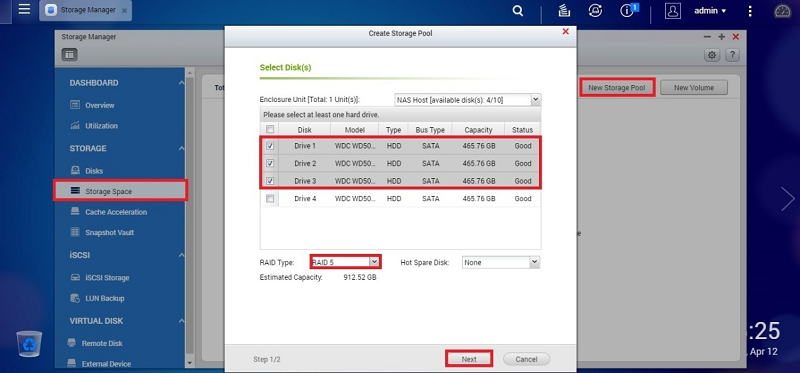This screenshot has height=373, width=800.
Task: Select Cache Acceleration in the sidebar
Action: pos(116,212)
